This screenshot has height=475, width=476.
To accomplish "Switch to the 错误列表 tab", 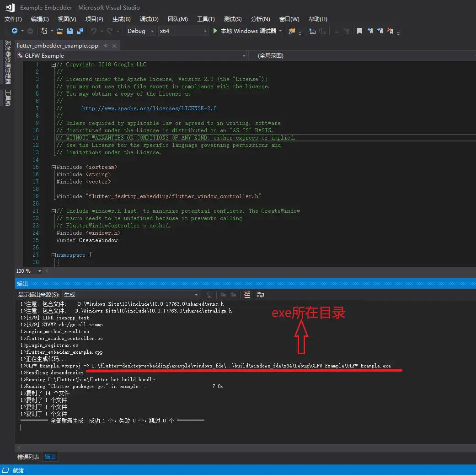I will click(28, 457).
